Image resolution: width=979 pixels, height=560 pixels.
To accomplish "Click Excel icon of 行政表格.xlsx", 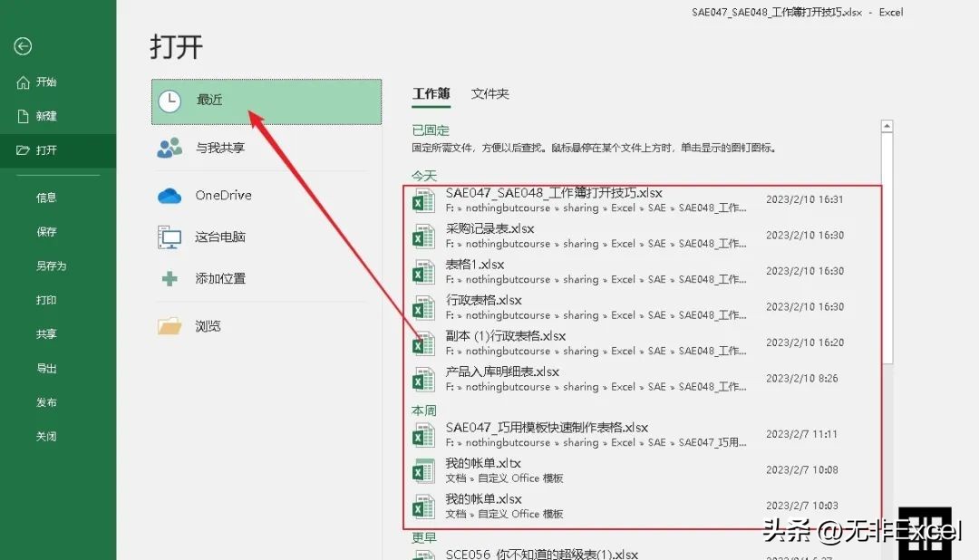I will point(423,308).
